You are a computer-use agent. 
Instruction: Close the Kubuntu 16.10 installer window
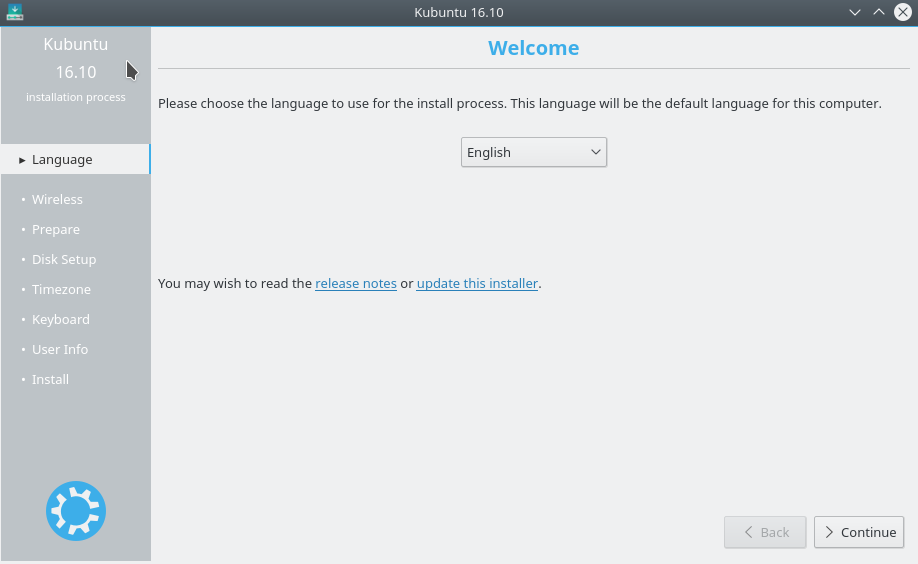(903, 12)
